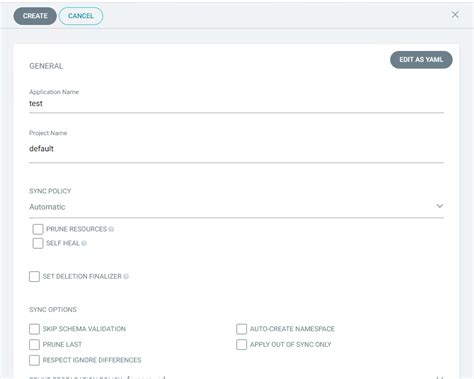The height and width of the screenshot is (379, 474).
Task: Enable the Self Heal checkbox
Action: point(38,243)
